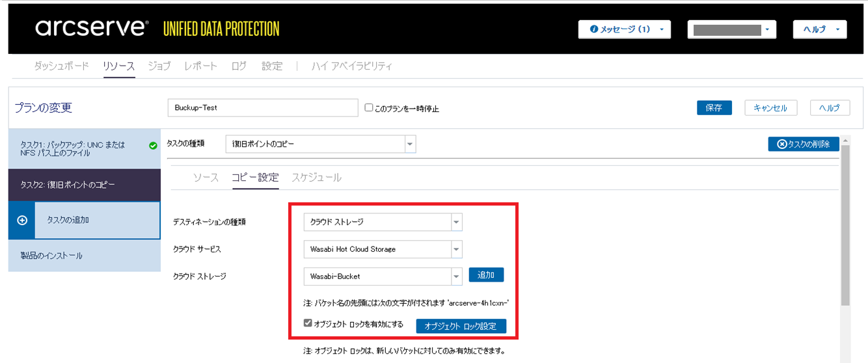Click the タスクの種類 label

[185, 144]
